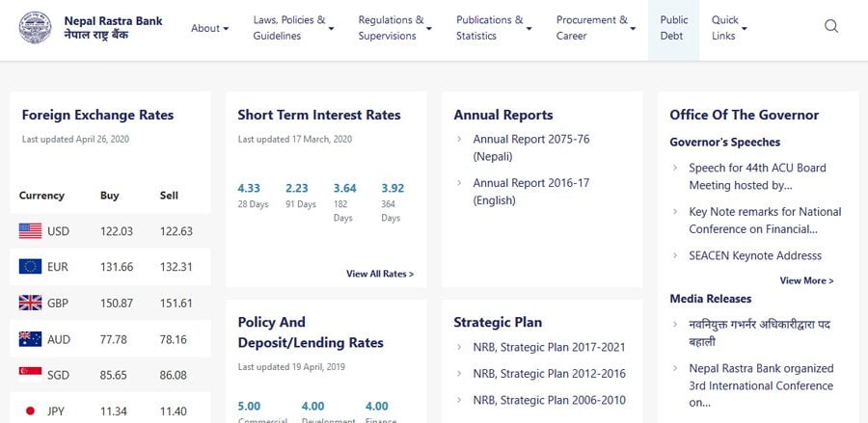Click the AUD flag icon

click(x=31, y=339)
